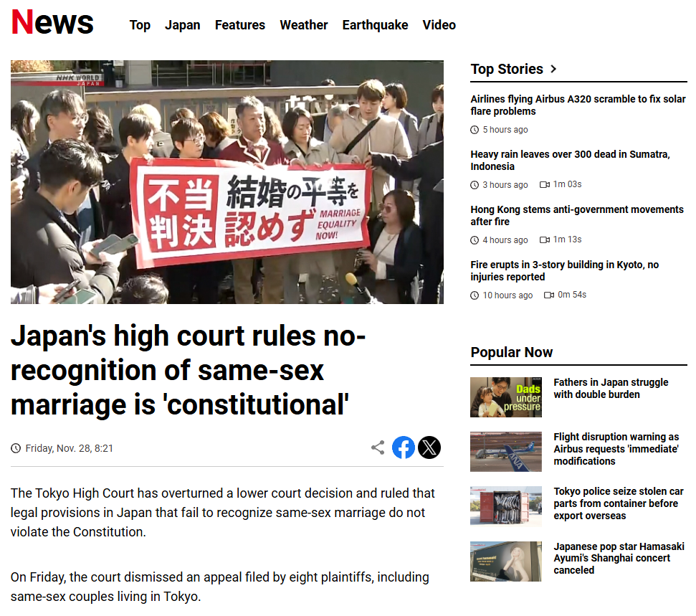Share article on X icon

(x=429, y=447)
